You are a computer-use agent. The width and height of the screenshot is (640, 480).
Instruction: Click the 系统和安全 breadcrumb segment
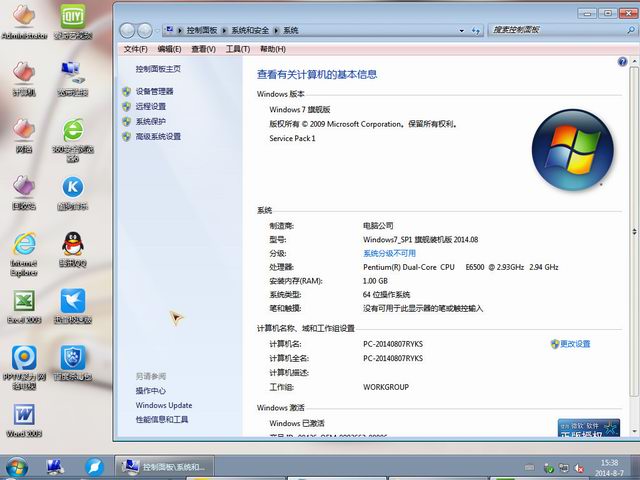[x=250, y=31]
